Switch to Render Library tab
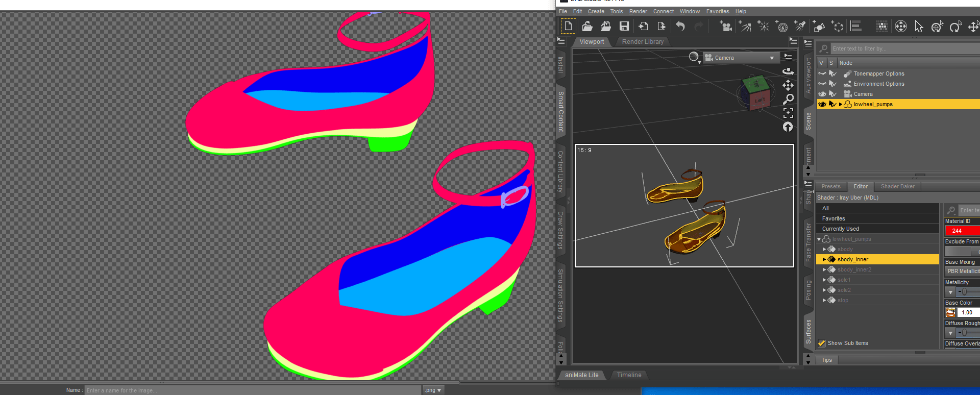980x395 pixels. click(643, 42)
